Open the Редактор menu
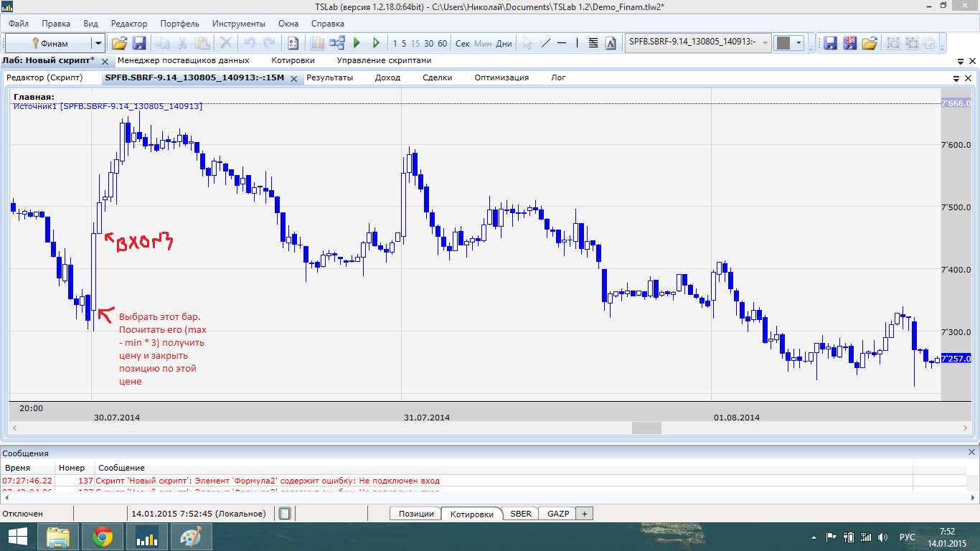The width and height of the screenshot is (980, 551). coord(129,24)
